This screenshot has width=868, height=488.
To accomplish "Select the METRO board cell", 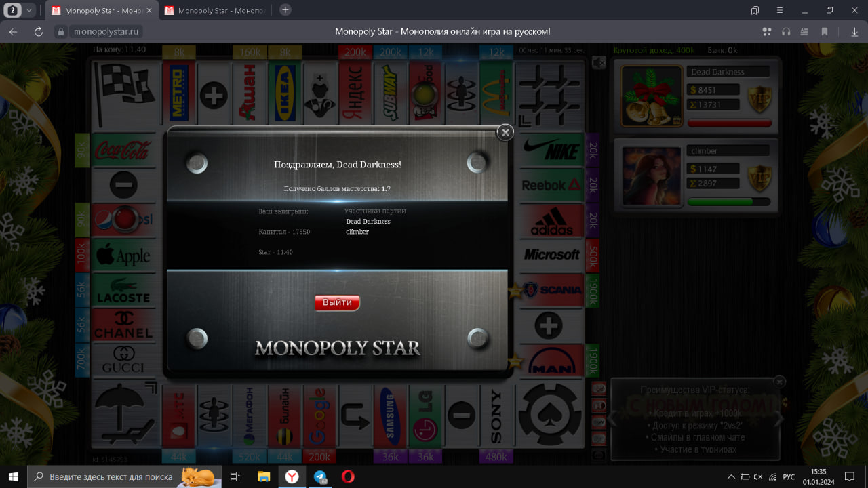I will [179, 94].
